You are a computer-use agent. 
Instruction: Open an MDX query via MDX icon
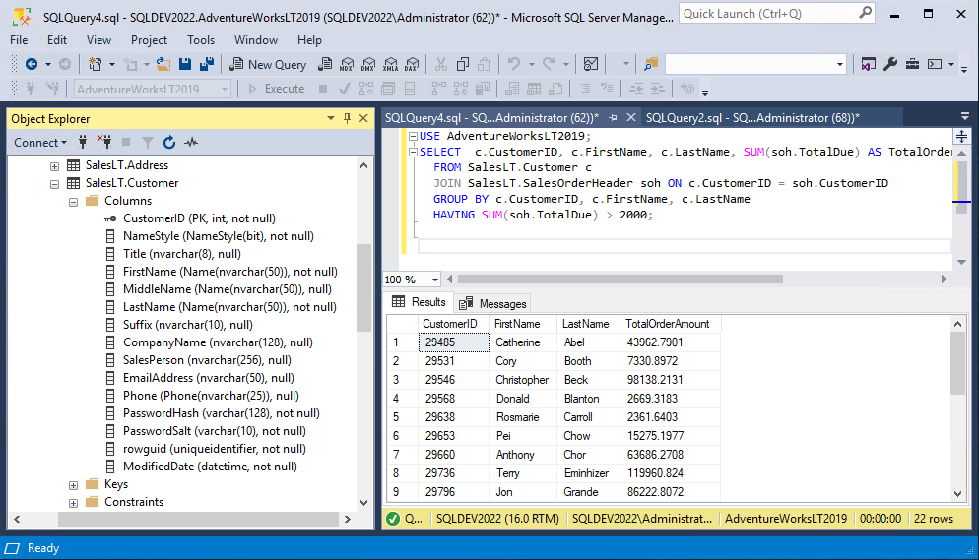click(x=347, y=64)
